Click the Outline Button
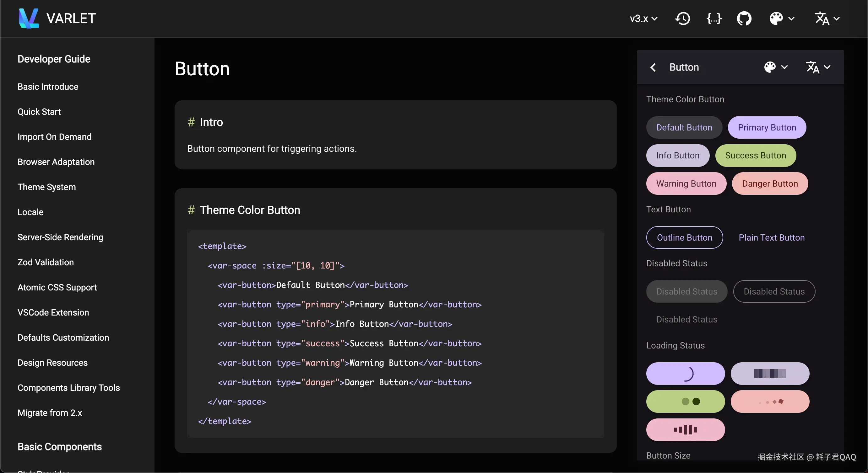The height and width of the screenshot is (473, 868). 684,237
